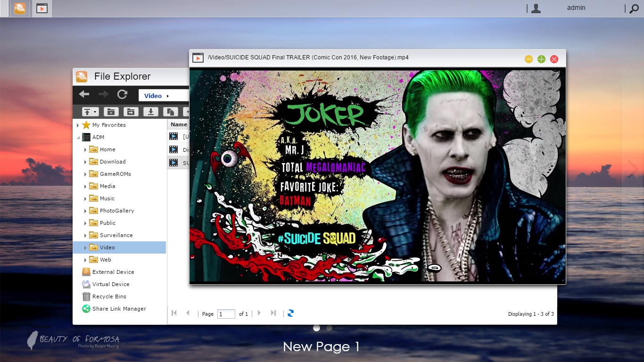
Task: Go back in File Explorer
Action: [84, 94]
